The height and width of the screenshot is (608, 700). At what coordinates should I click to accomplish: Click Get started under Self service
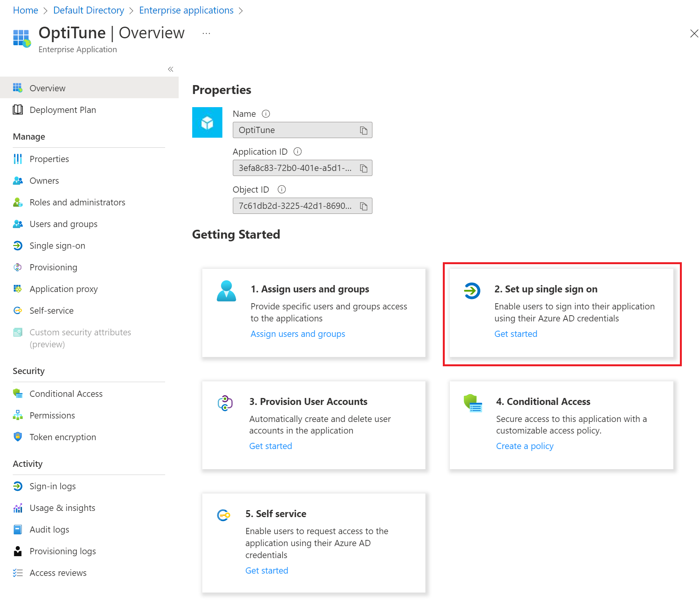click(266, 570)
